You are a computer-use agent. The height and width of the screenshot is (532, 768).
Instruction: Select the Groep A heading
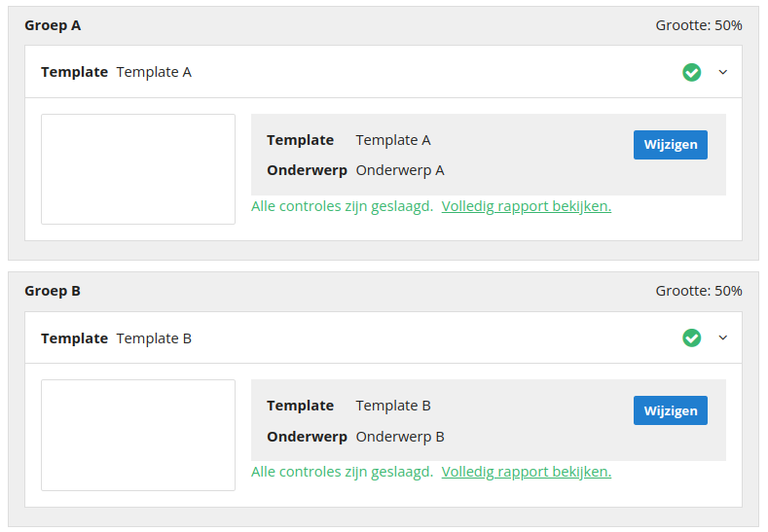pos(53,25)
